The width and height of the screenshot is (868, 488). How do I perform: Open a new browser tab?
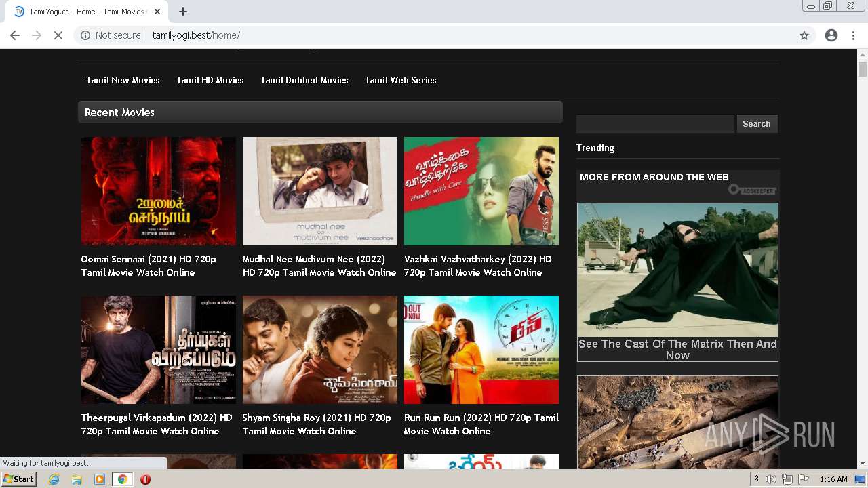click(183, 12)
